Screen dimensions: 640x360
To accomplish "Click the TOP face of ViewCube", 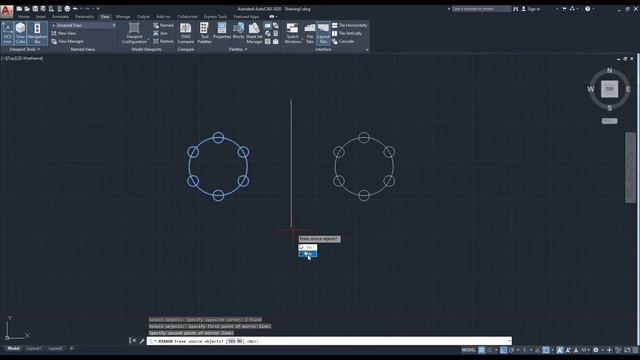I will [x=609, y=89].
